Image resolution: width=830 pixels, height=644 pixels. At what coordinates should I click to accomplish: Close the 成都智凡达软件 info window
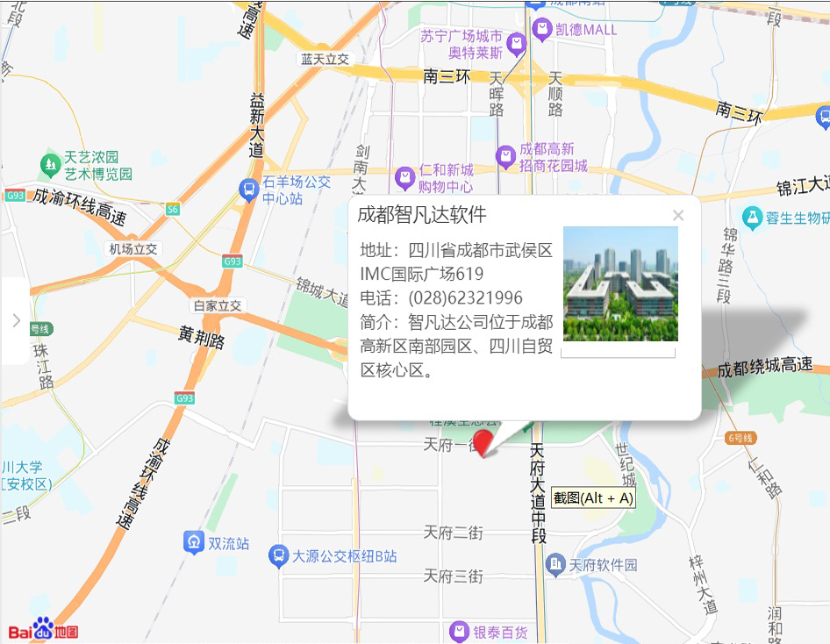pos(677,215)
